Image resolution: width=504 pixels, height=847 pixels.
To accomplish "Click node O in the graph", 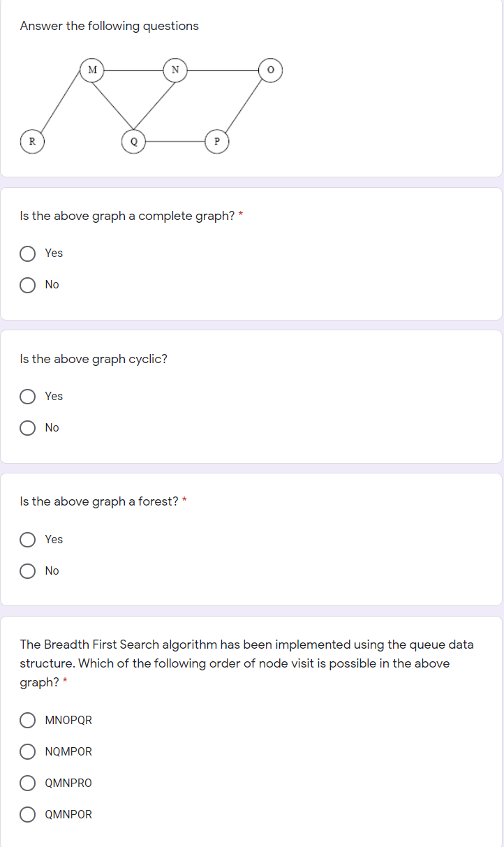I will pyautogui.click(x=270, y=70).
